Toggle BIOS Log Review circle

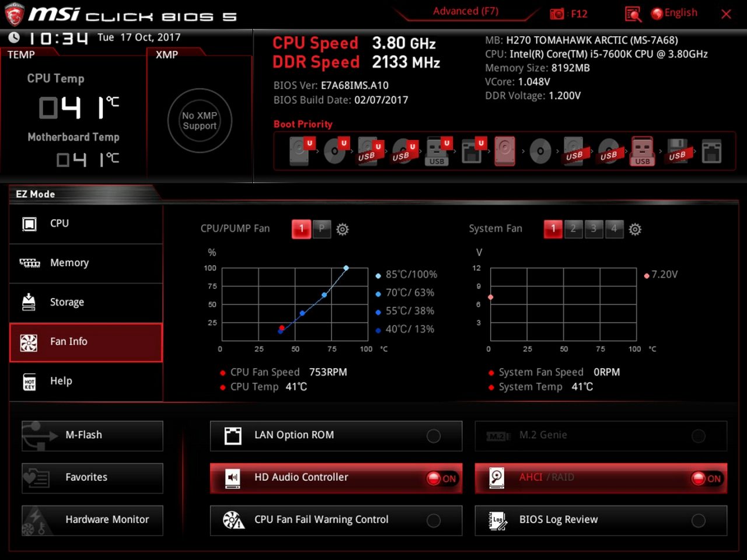coord(699,520)
